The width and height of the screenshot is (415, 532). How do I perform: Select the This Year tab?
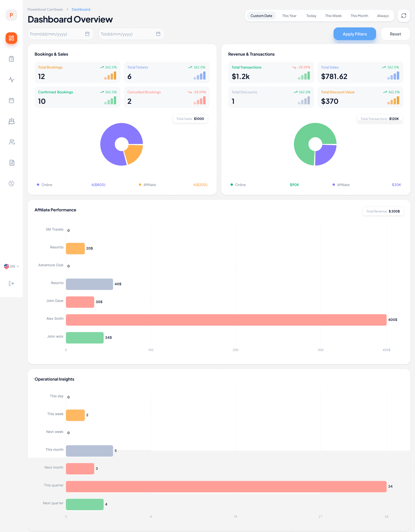pos(289,16)
